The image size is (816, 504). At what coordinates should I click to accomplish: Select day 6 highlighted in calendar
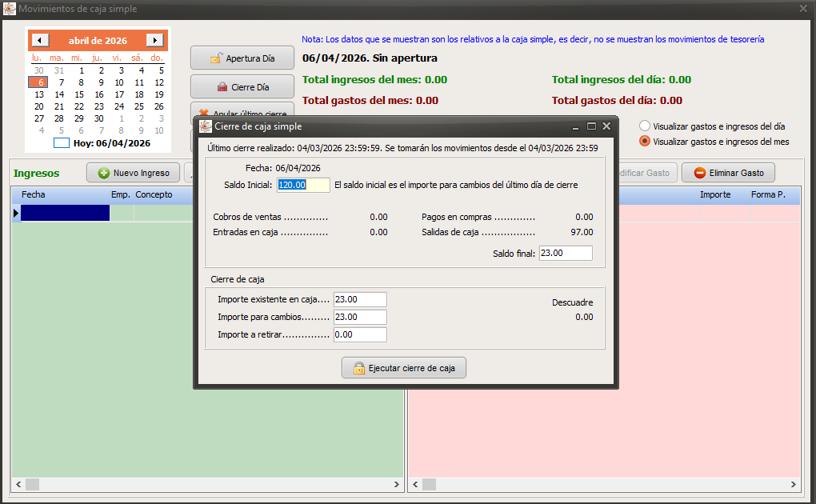[x=38, y=82]
